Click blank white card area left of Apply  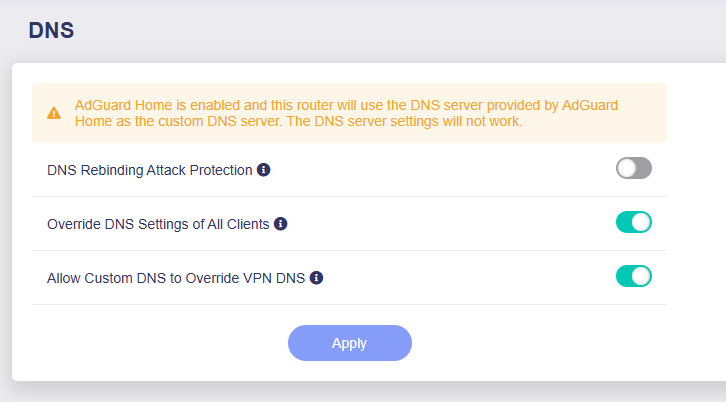(160, 343)
